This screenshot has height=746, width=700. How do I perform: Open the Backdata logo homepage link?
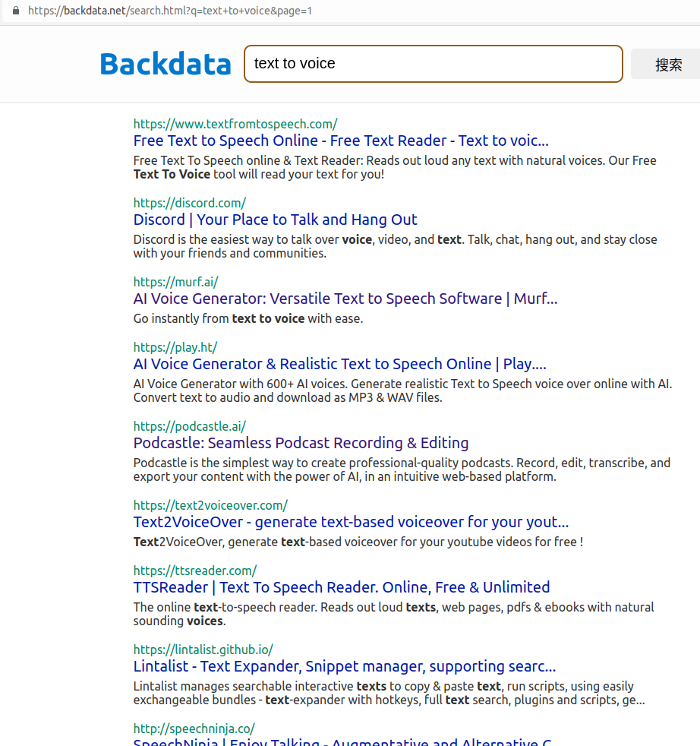click(x=166, y=64)
